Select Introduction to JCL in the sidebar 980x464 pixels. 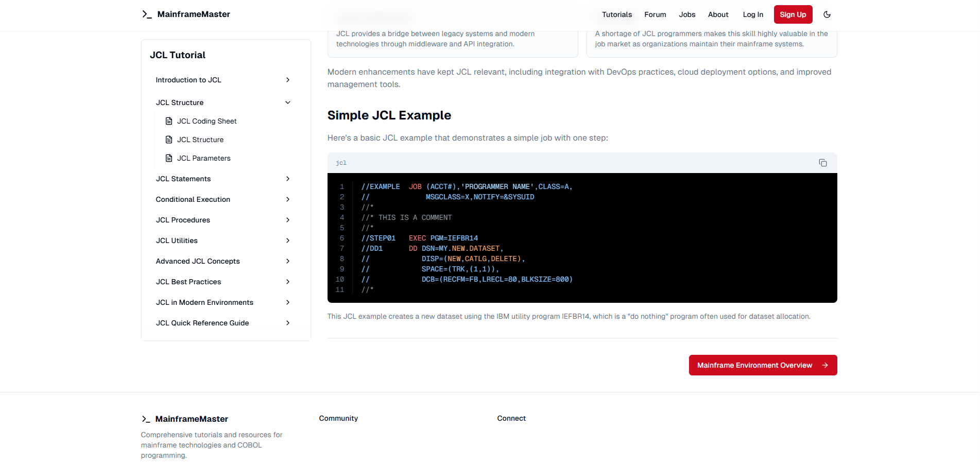coord(188,80)
